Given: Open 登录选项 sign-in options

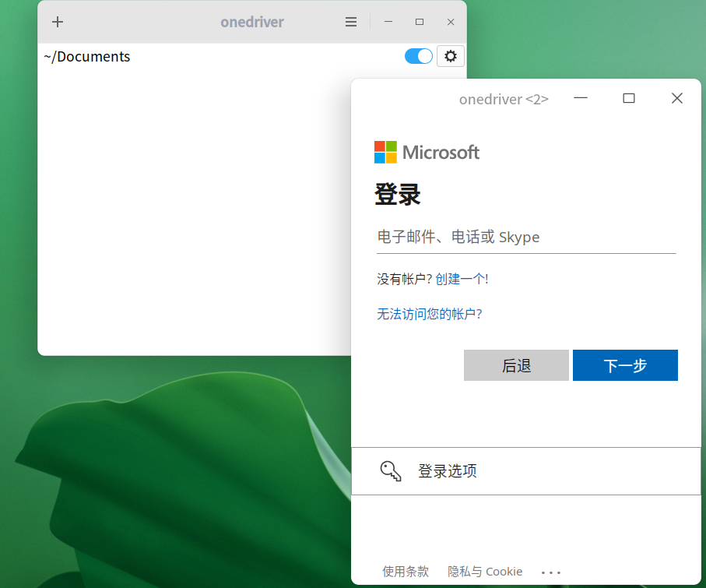Looking at the screenshot, I should pos(526,471).
